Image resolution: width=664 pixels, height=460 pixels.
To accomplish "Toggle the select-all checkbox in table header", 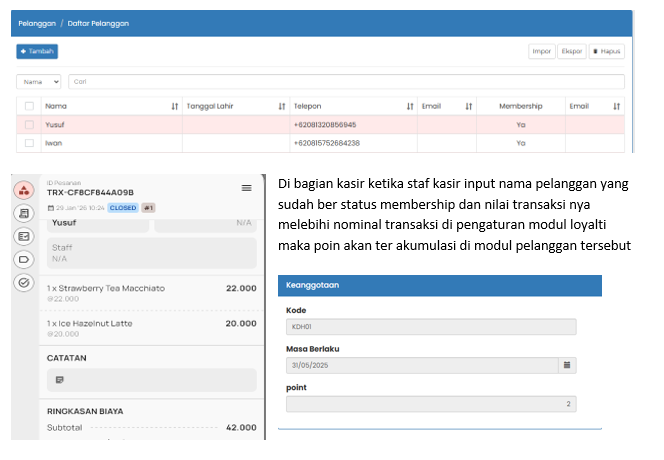I will tap(29, 106).
